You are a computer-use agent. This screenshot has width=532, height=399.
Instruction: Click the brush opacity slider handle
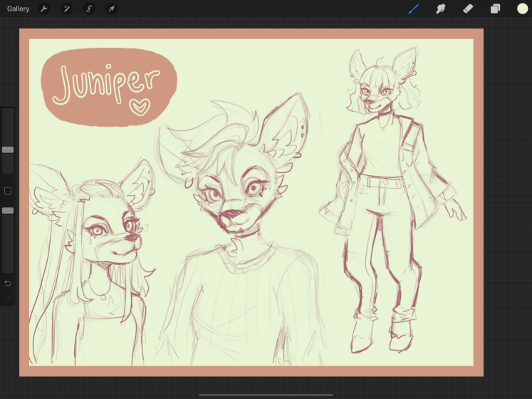tap(8, 210)
